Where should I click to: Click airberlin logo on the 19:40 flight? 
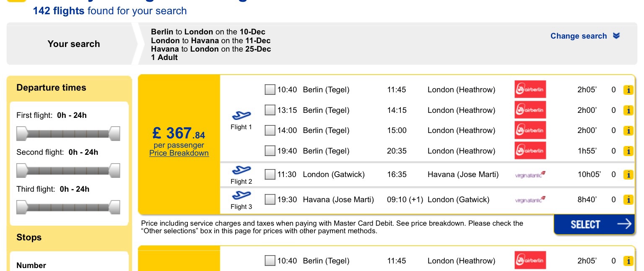click(530, 151)
